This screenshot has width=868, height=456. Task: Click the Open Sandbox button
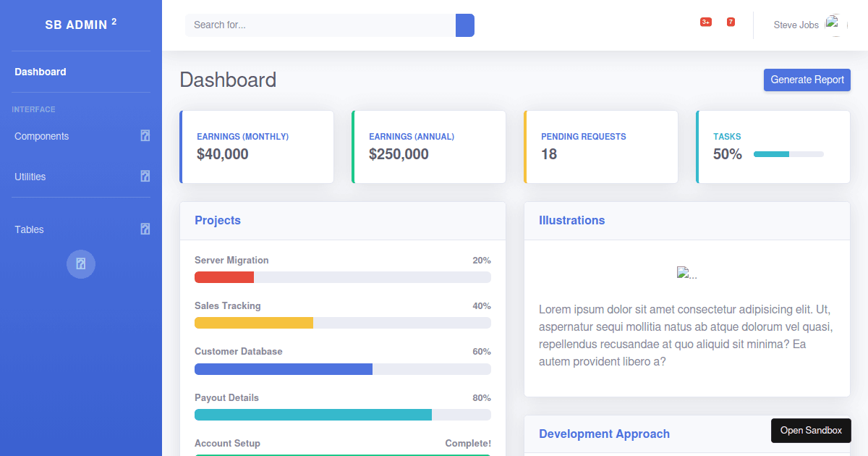coord(811,431)
